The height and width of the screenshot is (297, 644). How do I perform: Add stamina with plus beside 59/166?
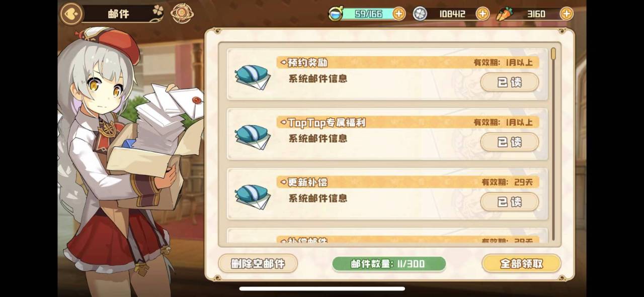(x=399, y=14)
